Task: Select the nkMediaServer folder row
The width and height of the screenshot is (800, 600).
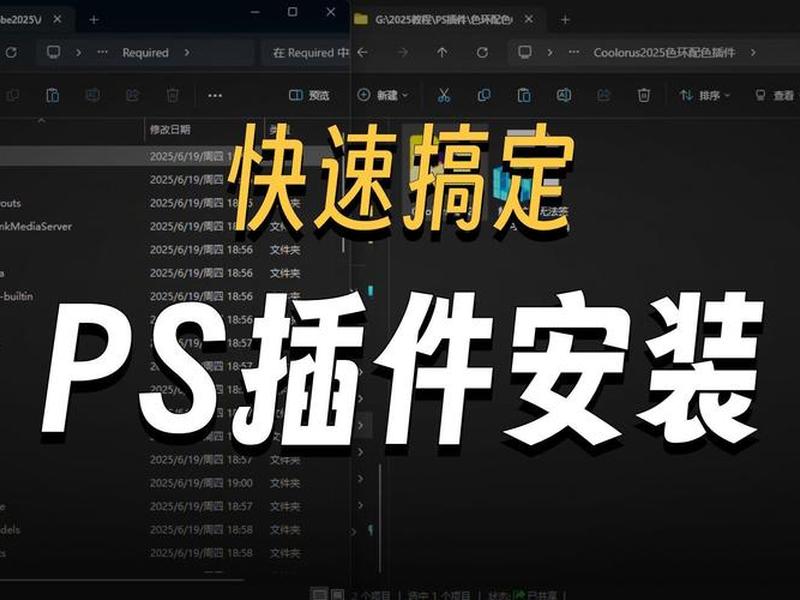Action: coord(171,227)
